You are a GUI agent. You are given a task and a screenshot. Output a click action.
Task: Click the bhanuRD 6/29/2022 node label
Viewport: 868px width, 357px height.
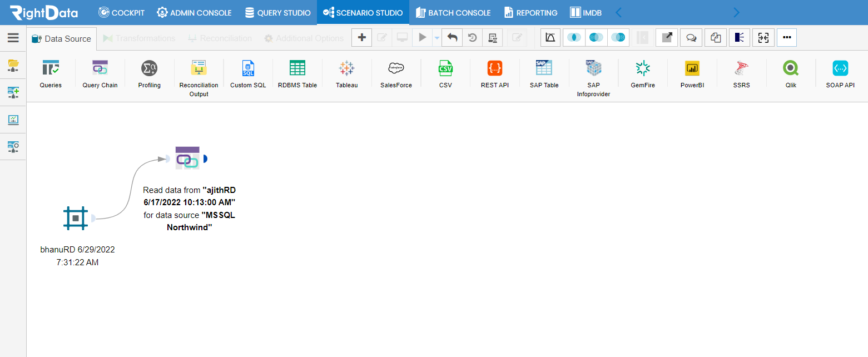77,256
